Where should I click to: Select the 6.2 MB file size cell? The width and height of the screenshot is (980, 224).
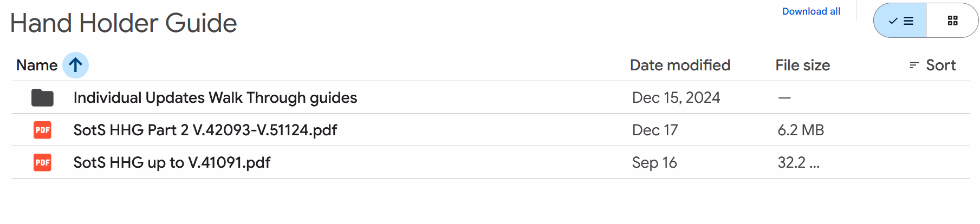tap(801, 130)
